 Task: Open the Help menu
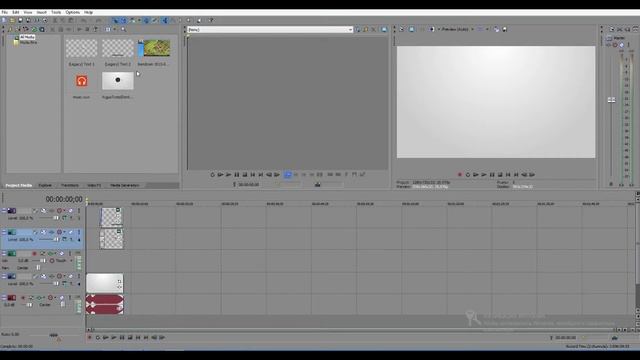88,12
